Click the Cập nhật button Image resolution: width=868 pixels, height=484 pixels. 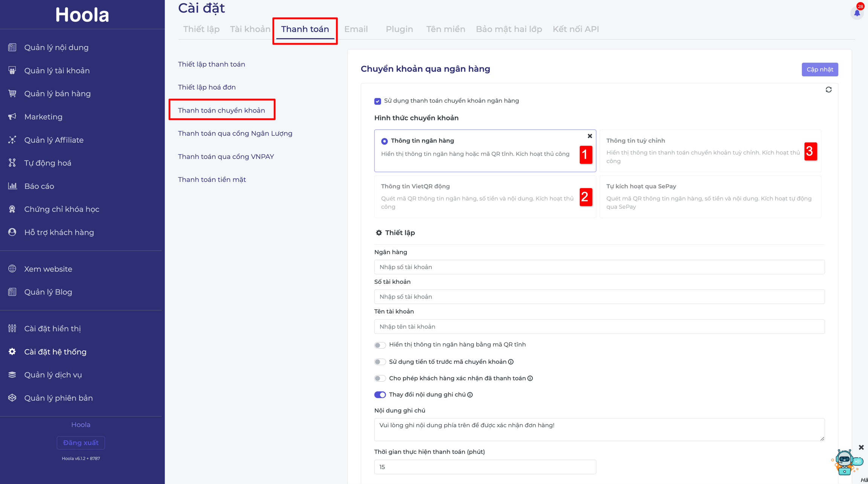(820, 69)
